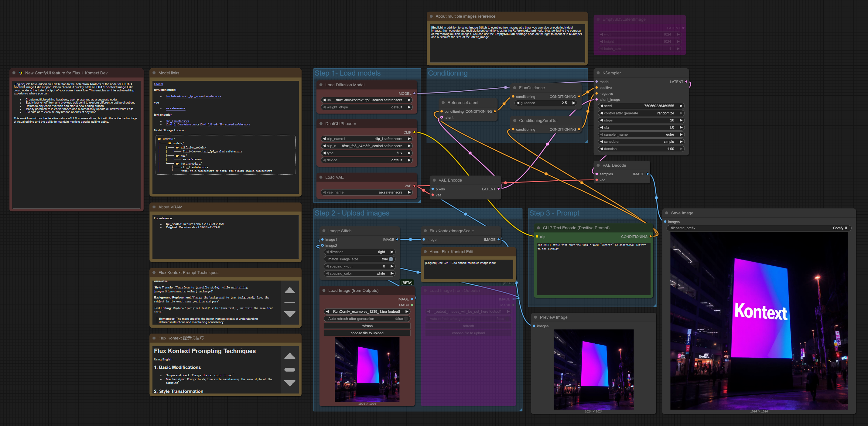The width and height of the screenshot is (868, 426).
Task: Click up triangle in Flux Kontext 提示词技巧 note
Action: 290,356
